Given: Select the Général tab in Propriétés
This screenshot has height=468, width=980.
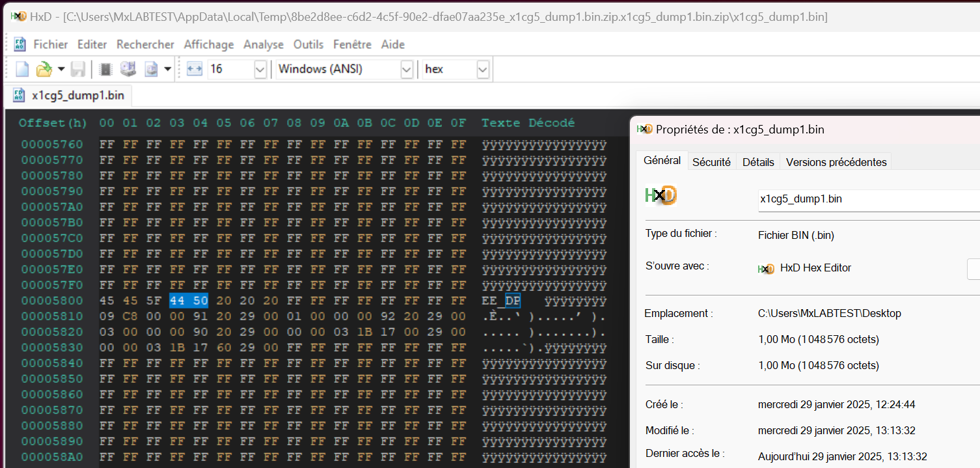Looking at the screenshot, I should [662, 160].
